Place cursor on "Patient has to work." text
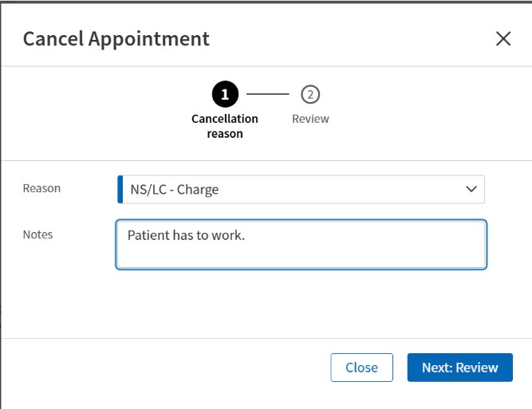 tap(185, 235)
